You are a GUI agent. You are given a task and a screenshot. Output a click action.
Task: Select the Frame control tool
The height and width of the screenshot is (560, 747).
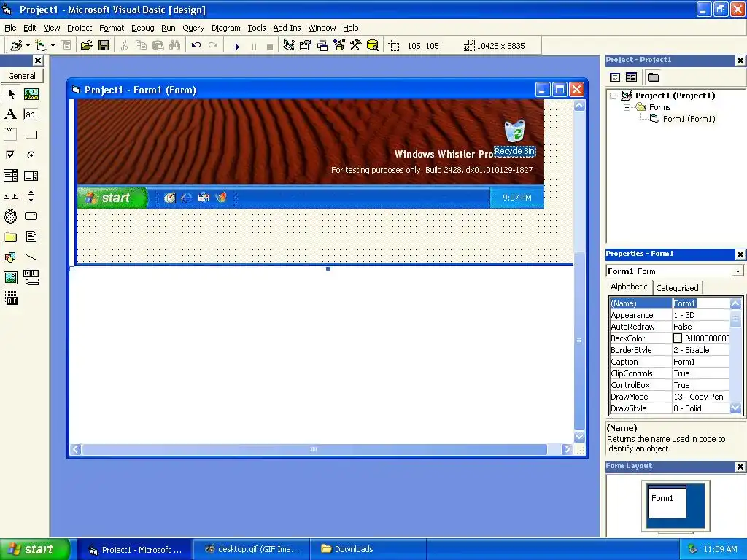[11, 135]
